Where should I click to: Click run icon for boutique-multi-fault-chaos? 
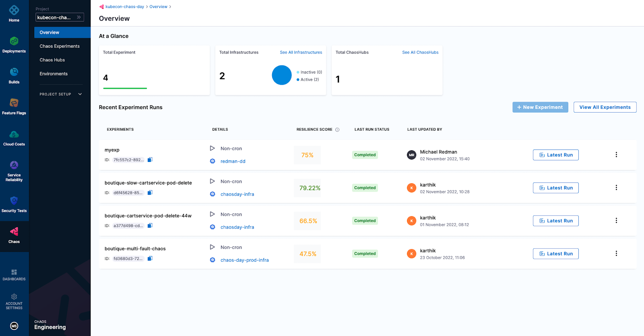click(x=212, y=247)
